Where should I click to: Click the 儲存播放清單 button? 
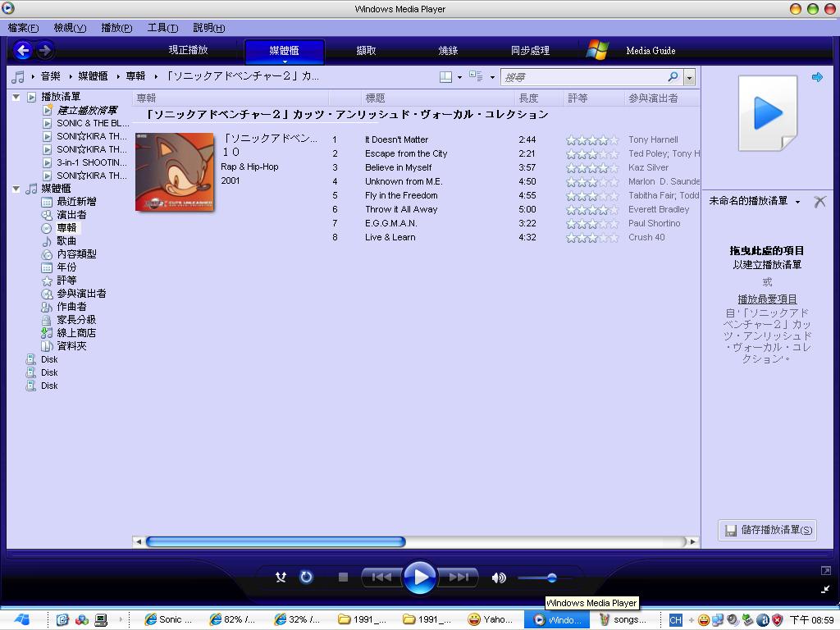tap(767, 530)
